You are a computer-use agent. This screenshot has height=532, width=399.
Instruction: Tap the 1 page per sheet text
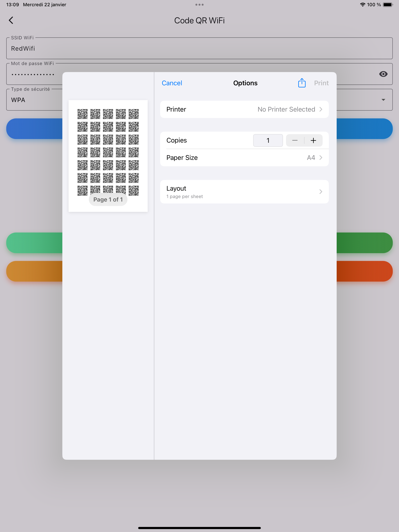[x=184, y=196]
